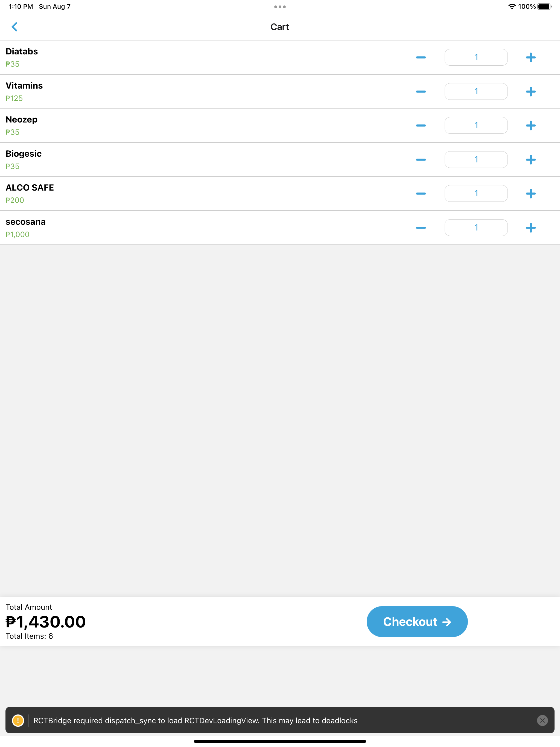
Task: Remove one secosana using minus
Action: click(421, 227)
